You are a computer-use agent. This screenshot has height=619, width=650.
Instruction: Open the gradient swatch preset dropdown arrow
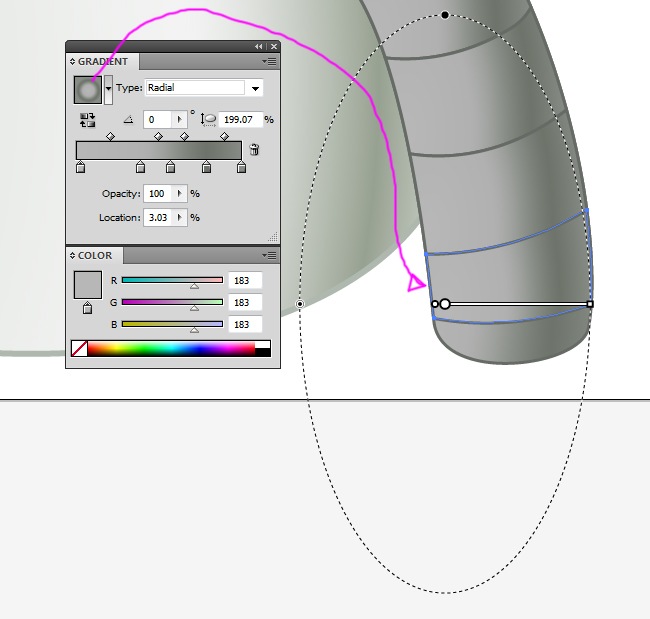[108, 90]
